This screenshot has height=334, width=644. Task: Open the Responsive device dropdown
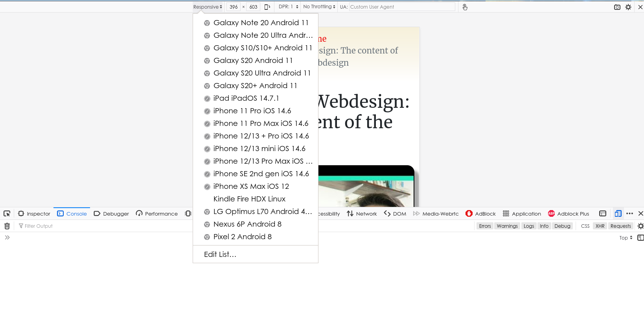coord(208,7)
